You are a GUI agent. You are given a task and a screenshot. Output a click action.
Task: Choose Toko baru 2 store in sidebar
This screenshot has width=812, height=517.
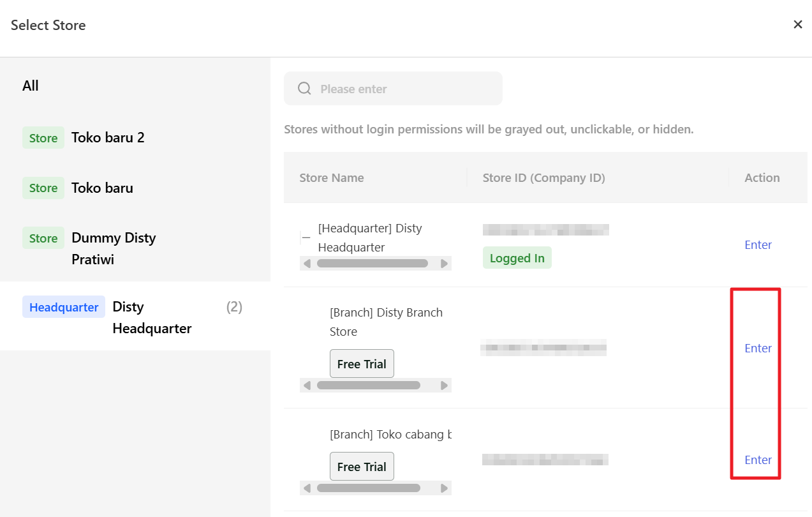pos(107,137)
